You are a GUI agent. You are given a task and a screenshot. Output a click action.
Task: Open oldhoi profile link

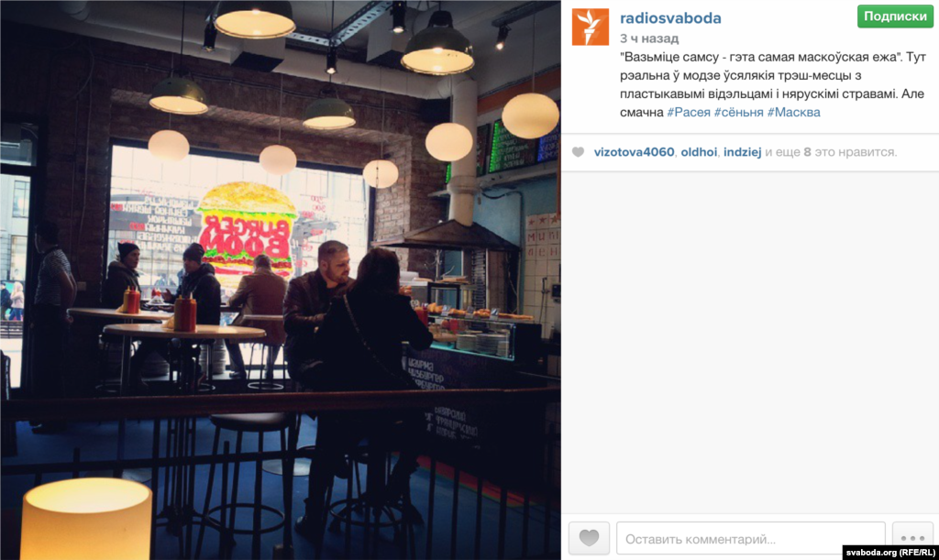tap(698, 152)
